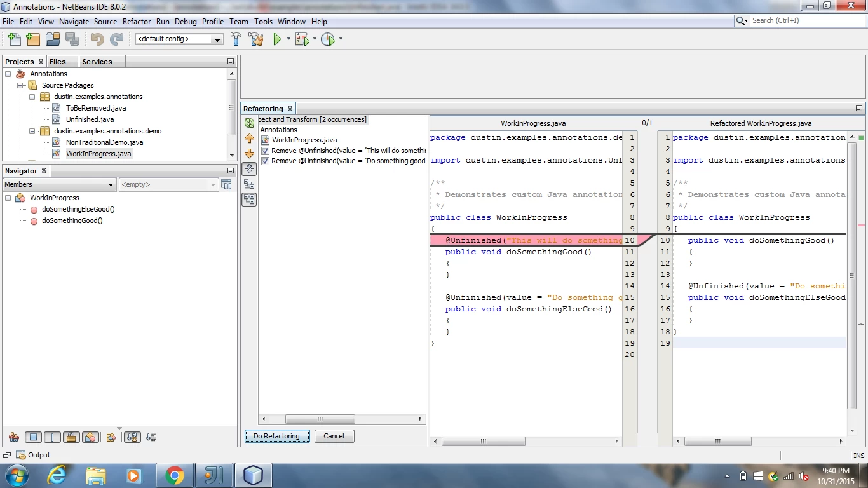This screenshot has width=868, height=488.
Task: Click the Show Inherited Members icon in Navigator
Action: point(14,437)
